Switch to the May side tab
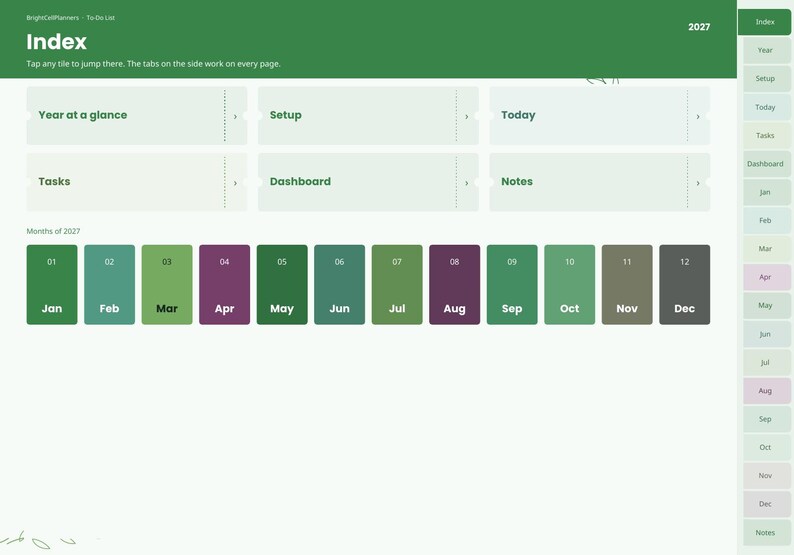The width and height of the screenshot is (794, 555). (x=767, y=305)
